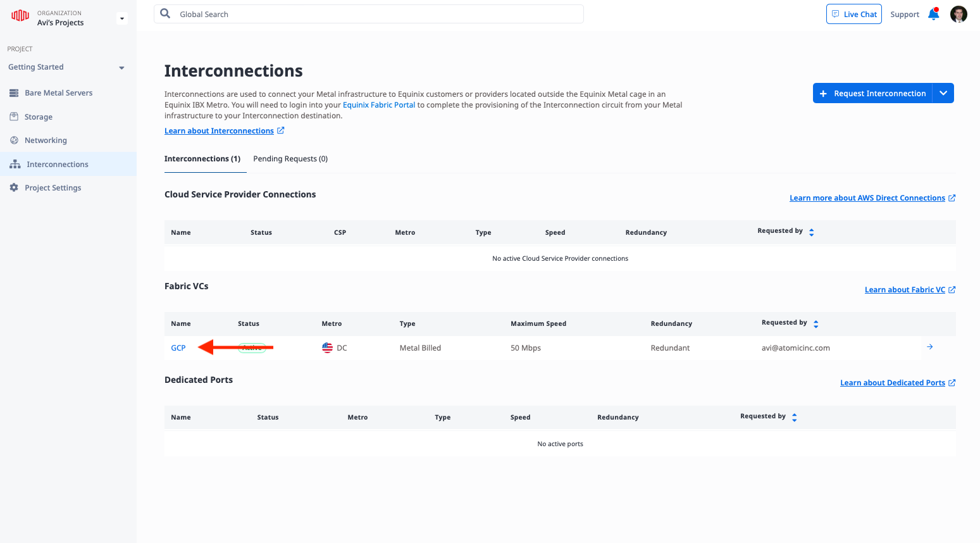
Task: Click the plus icon on Request Interconnection
Action: [823, 94]
